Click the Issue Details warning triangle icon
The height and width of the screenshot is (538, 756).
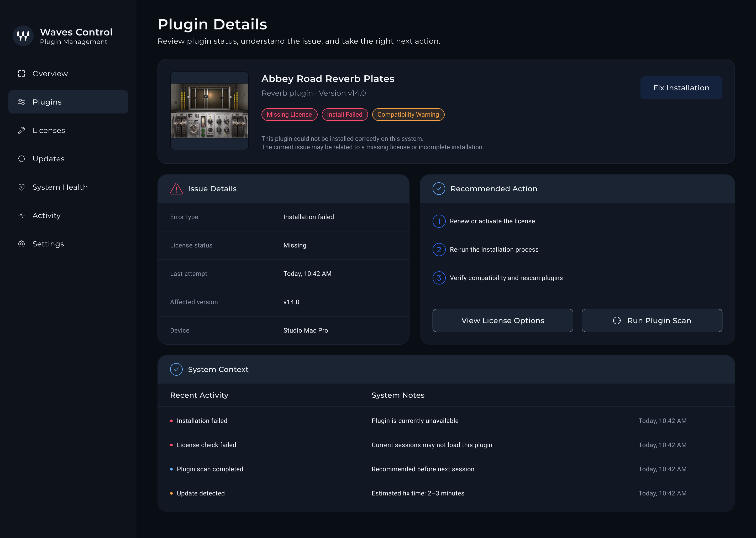(176, 189)
